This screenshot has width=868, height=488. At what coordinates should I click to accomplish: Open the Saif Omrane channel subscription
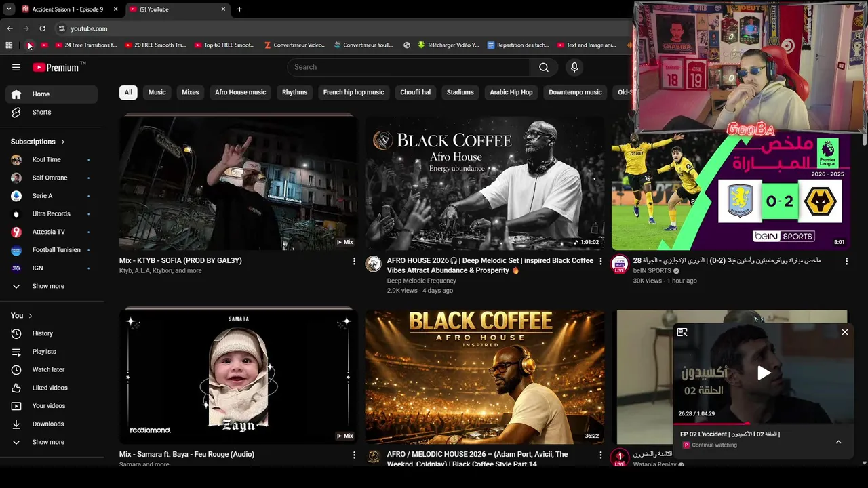(x=52, y=178)
